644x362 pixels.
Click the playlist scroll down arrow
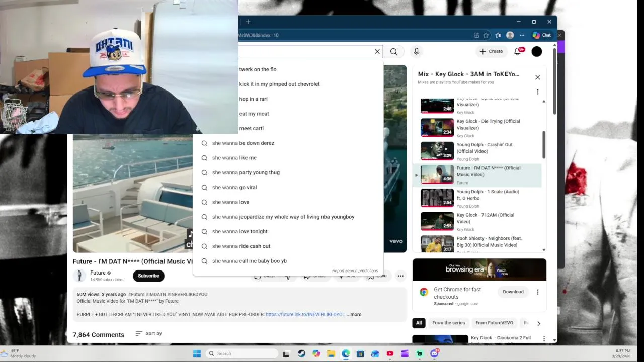pyautogui.click(x=544, y=250)
